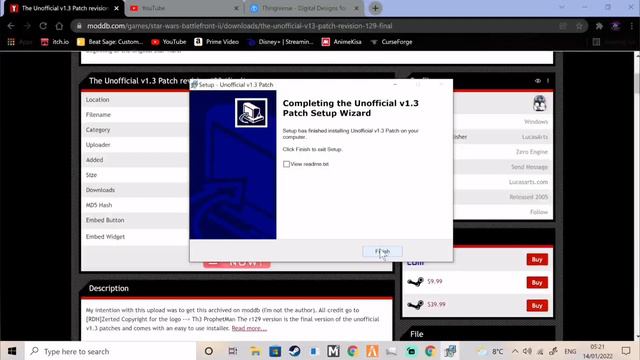Viewport: 640px width, 360px height.
Task: Click the Zero Engine link
Action: coord(531,152)
